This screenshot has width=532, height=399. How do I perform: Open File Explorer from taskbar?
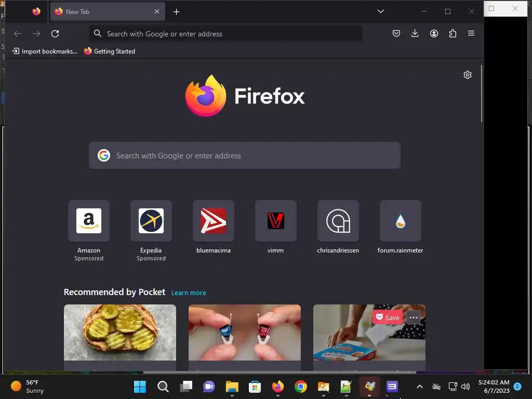click(x=232, y=387)
